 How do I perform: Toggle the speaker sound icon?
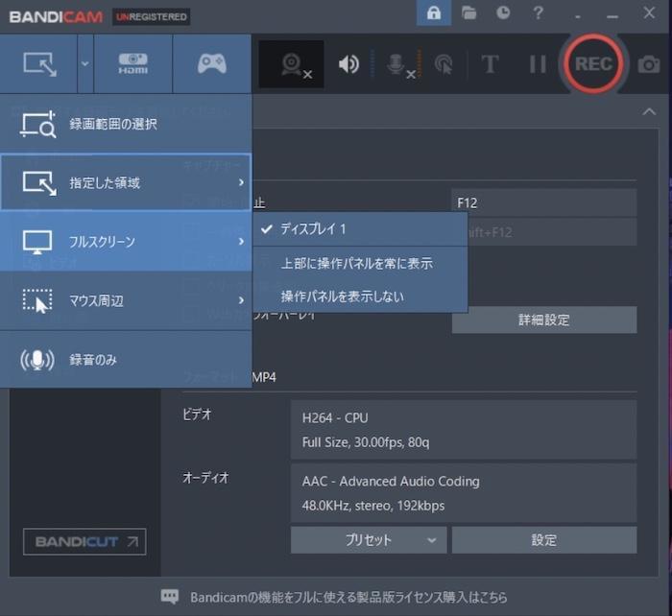tap(348, 64)
